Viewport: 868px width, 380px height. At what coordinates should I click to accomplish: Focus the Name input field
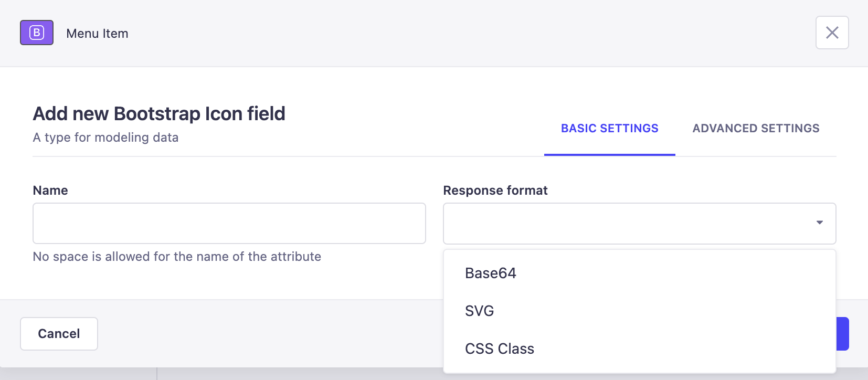(x=229, y=224)
